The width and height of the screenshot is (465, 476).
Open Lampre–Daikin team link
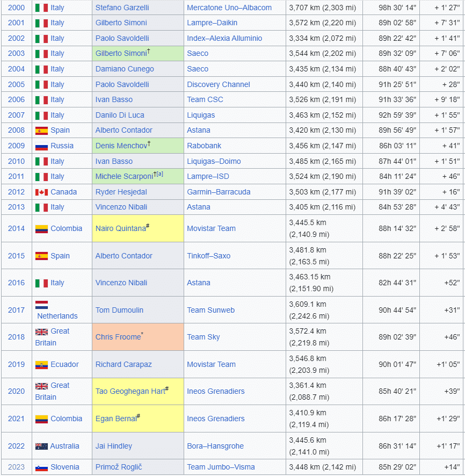click(212, 23)
